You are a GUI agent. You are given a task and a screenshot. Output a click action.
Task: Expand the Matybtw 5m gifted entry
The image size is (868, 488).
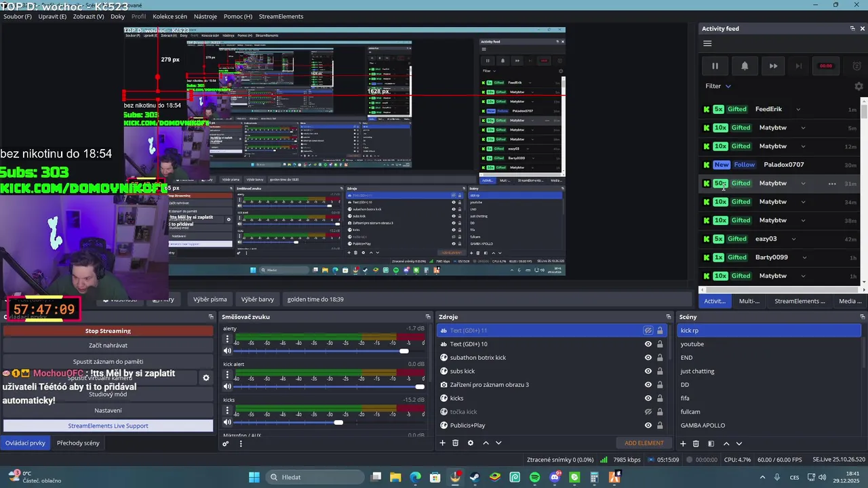pos(803,128)
